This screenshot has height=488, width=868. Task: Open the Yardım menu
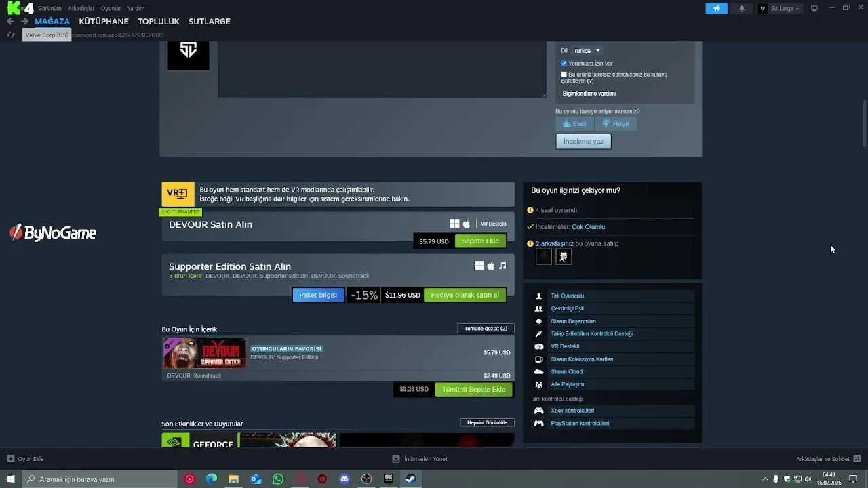tap(136, 8)
